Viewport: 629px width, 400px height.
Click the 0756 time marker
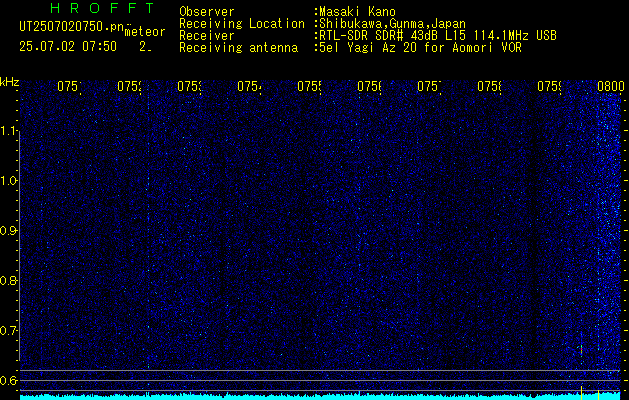(x=369, y=86)
